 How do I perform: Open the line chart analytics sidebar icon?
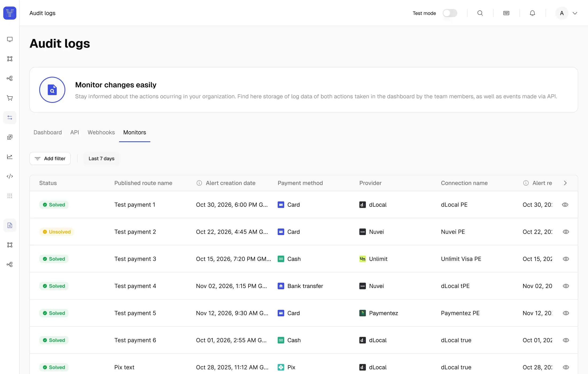click(x=10, y=157)
